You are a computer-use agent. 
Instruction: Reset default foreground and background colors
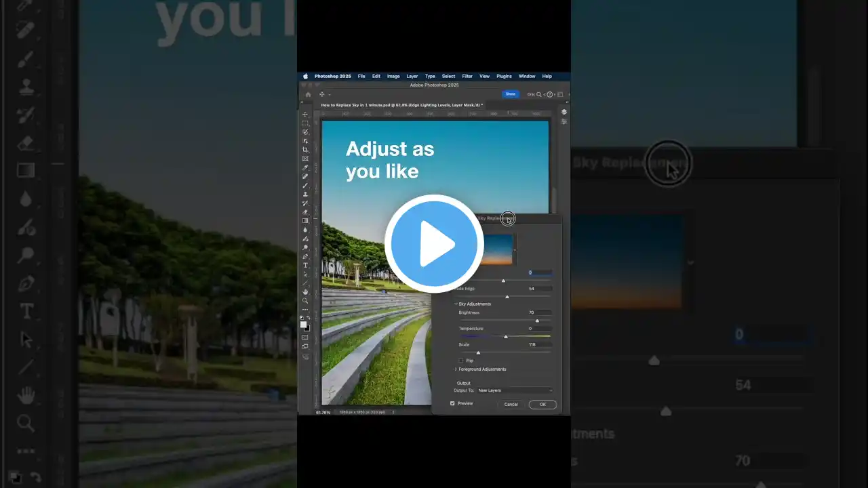point(302,317)
